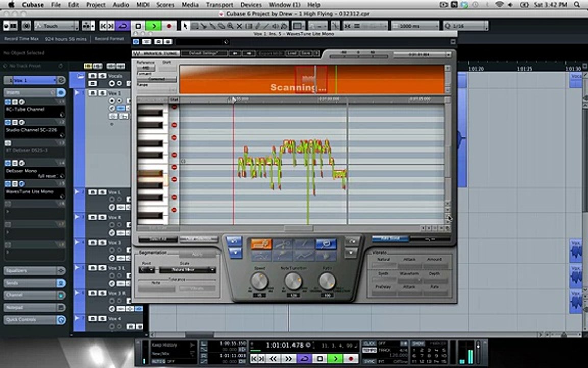Click the Rewind button in transport panel

(x=273, y=359)
